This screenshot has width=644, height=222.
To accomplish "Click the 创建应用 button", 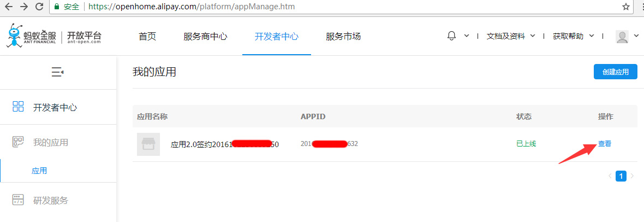I will (x=615, y=72).
